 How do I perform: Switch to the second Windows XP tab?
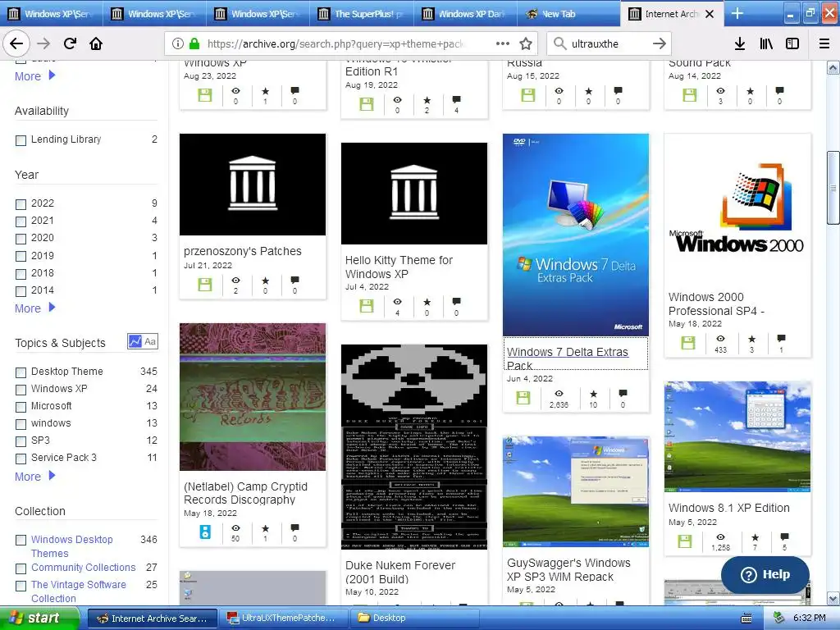coord(155,14)
